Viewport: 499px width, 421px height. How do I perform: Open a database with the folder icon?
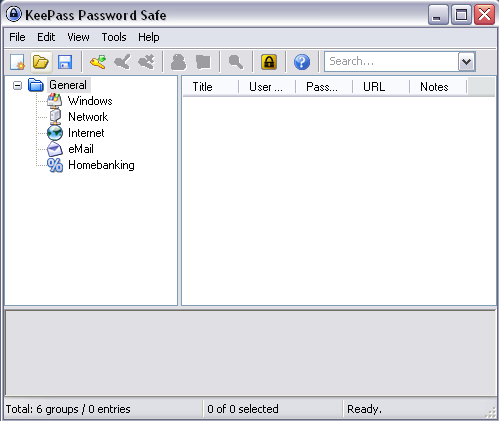click(x=41, y=62)
